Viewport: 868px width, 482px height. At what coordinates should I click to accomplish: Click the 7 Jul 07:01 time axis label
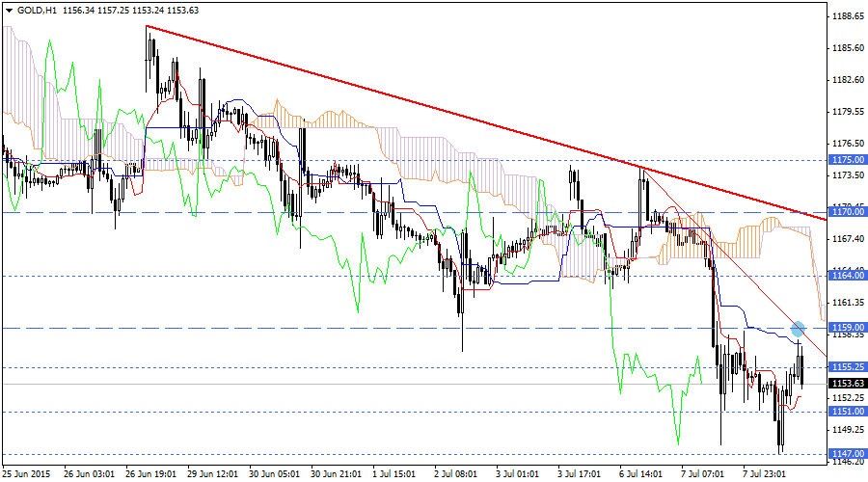point(703,474)
